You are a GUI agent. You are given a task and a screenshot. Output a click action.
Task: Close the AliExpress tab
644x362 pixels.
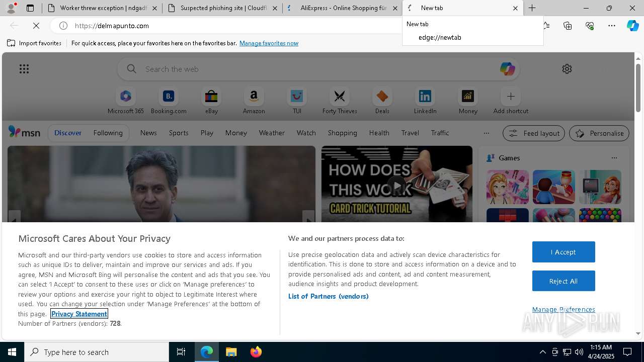click(x=395, y=8)
